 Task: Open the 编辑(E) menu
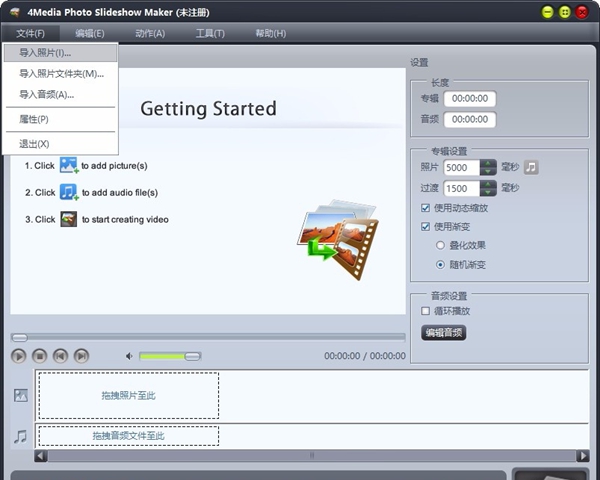point(90,33)
